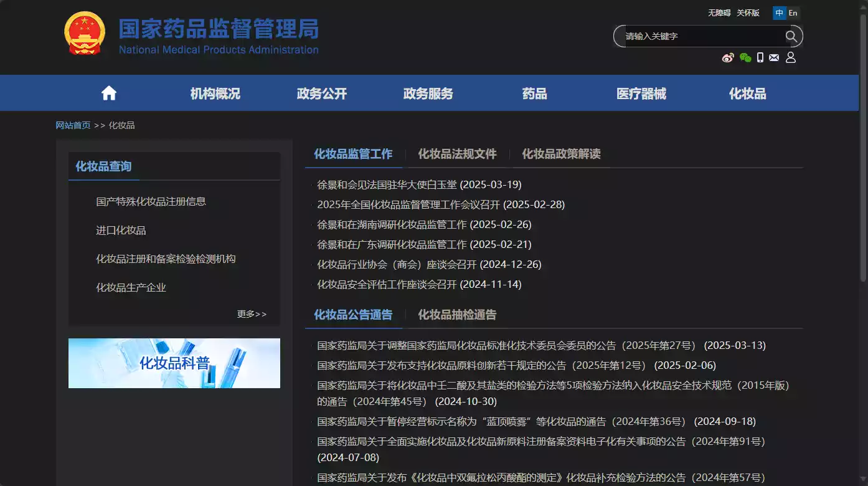The width and height of the screenshot is (868, 486).
Task: Enable 无障碍 accessibility mode
Action: (719, 12)
